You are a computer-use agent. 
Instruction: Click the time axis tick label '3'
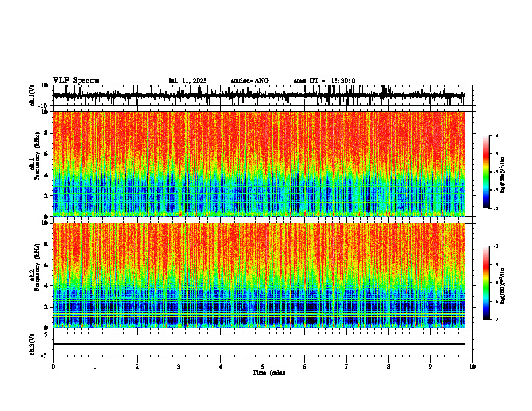point(179,367)
